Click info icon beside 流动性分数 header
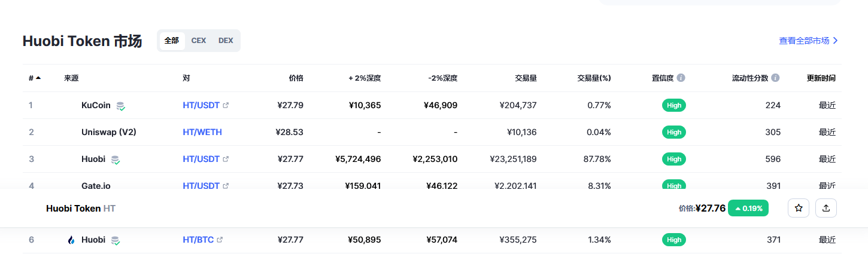Screen dimensions: 868x257 point(775,78)
